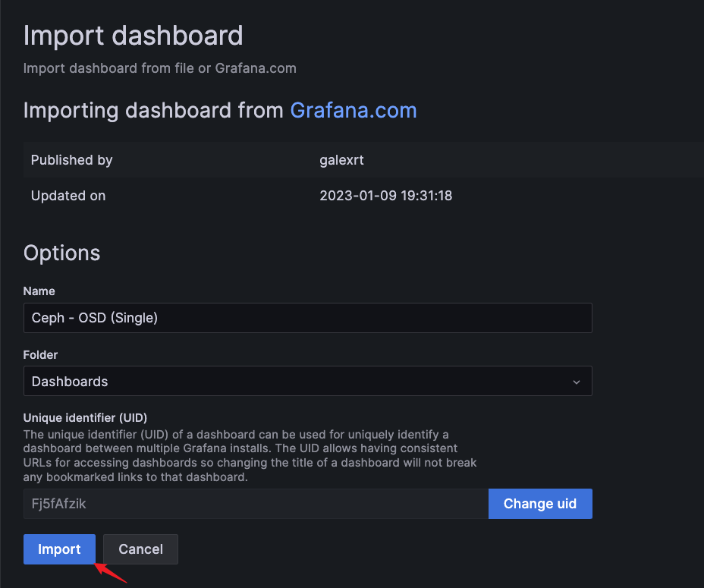Click the Unique identifier (UID) label

tap(85, 418)
